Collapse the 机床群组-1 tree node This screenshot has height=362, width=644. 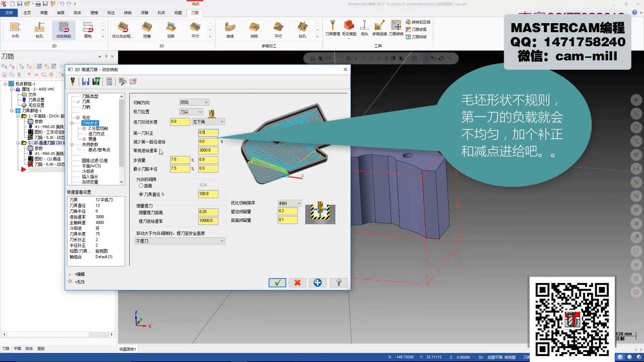pyautogui.click(x=5, y=83)
